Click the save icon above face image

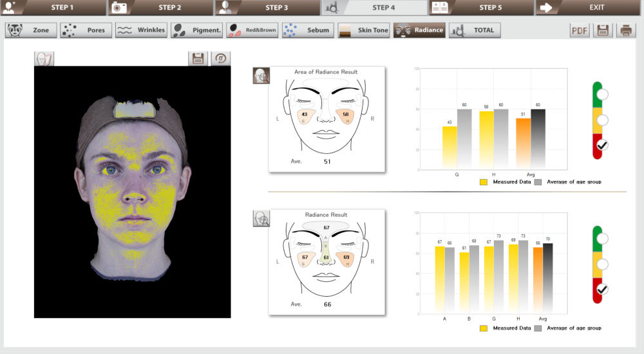198,59
